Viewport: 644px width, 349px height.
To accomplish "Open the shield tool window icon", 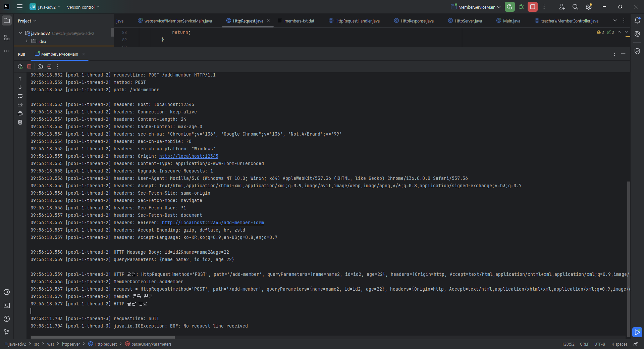I will [x=637, y=51].
